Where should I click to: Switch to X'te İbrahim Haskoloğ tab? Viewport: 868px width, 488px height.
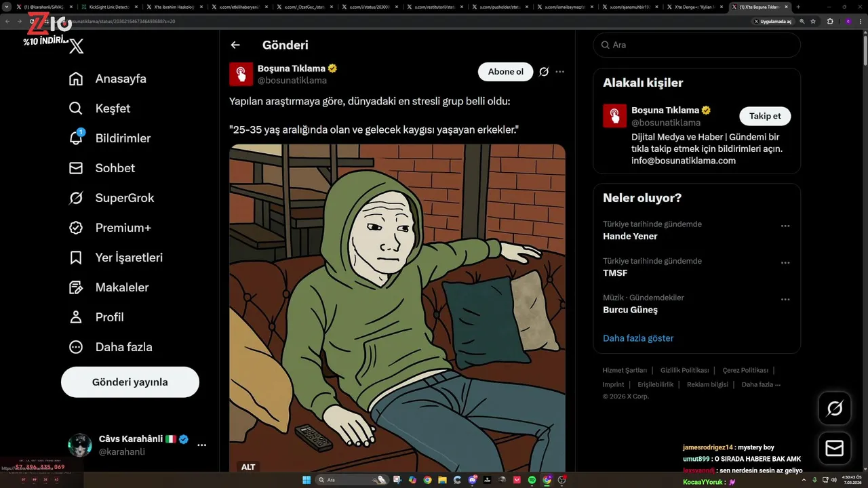pos(174,7)
